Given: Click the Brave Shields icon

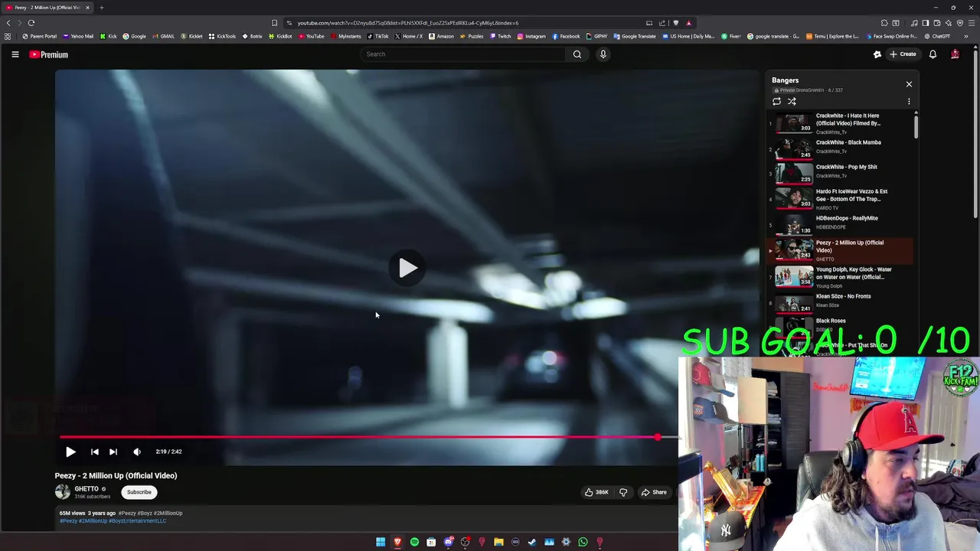Looking at the screenshot, I should click(675, 23).
